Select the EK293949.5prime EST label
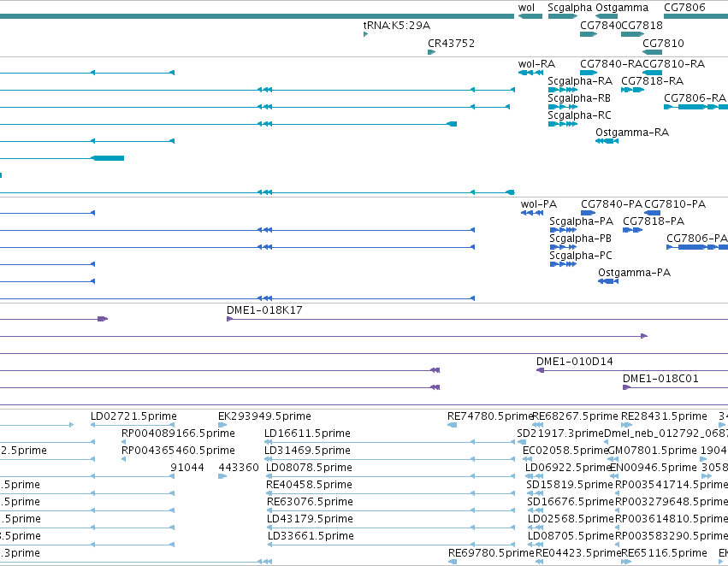Viewport: 728px width, 566px height. (x=264, y=416)
